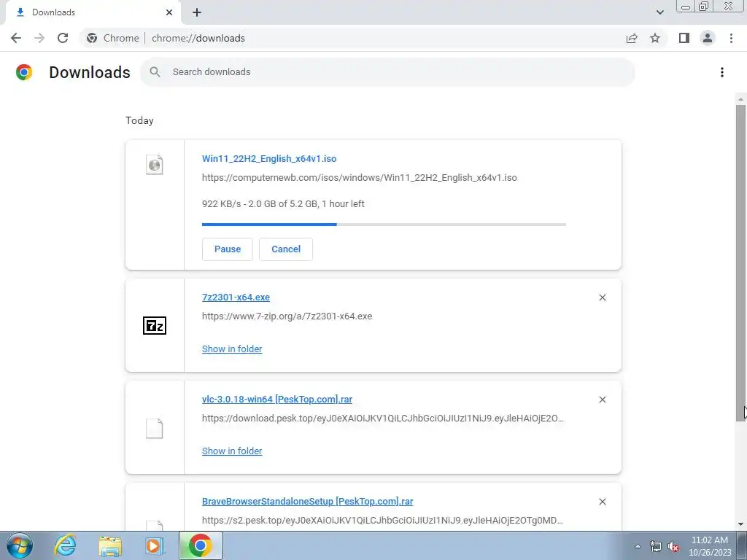Show 7z2301-x64.exe in folder
The image size is (747, 560).
point(232,349)
